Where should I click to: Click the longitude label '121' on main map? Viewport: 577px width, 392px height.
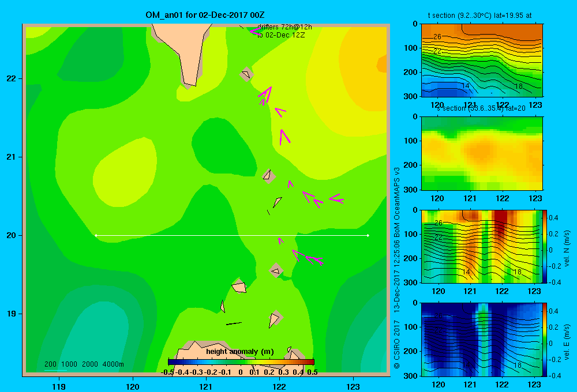206,386
